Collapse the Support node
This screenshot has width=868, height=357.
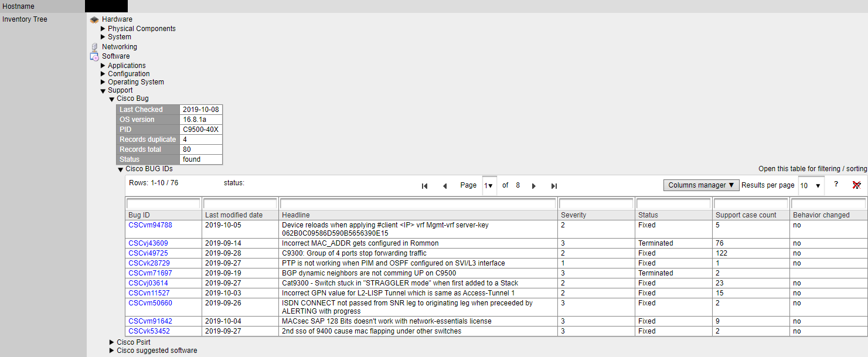click(103, 91)
